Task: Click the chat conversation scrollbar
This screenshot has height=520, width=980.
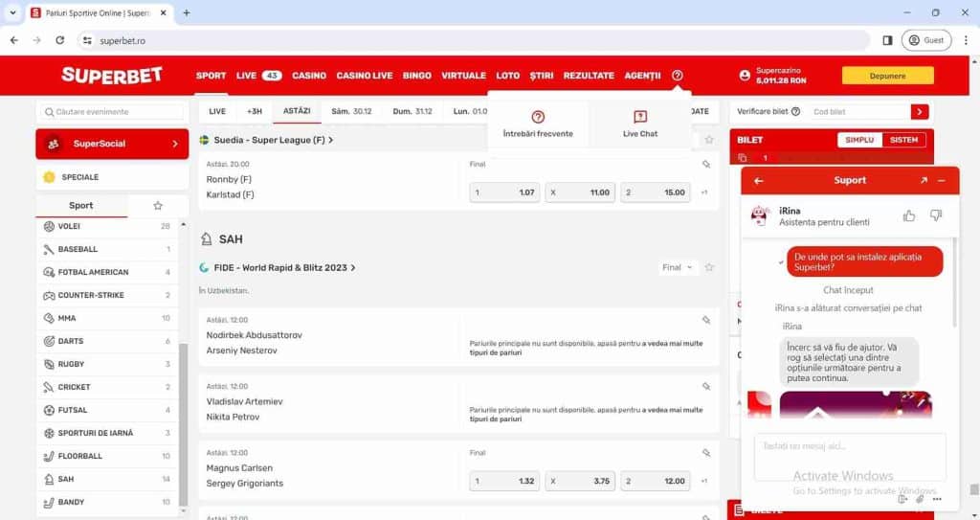Action: pyautogui.click(x=954, y=283)
